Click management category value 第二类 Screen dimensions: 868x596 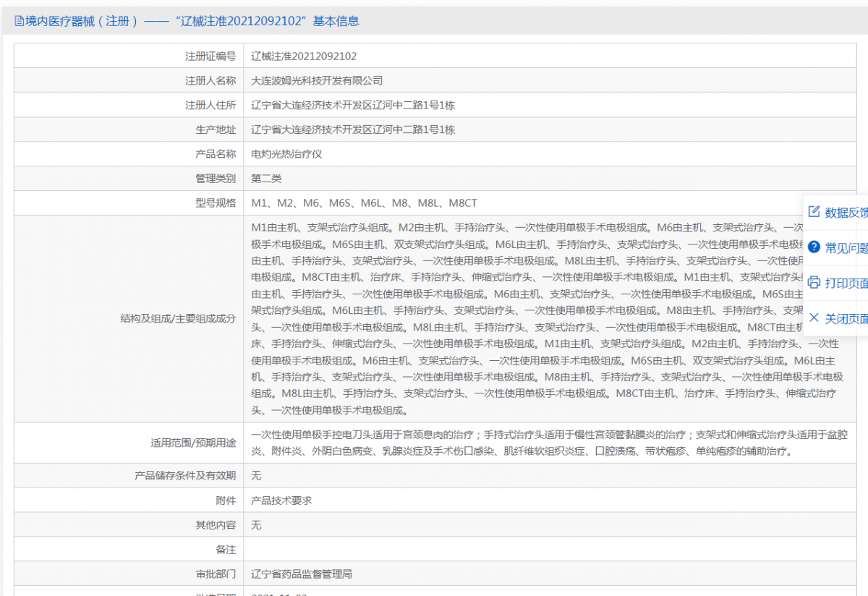(x=266, y=179)
